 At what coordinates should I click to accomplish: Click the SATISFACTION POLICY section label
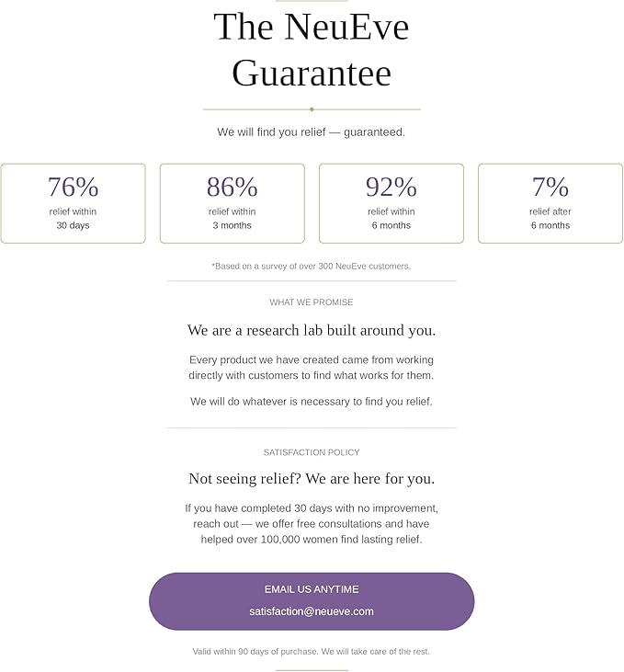(312, 452)
